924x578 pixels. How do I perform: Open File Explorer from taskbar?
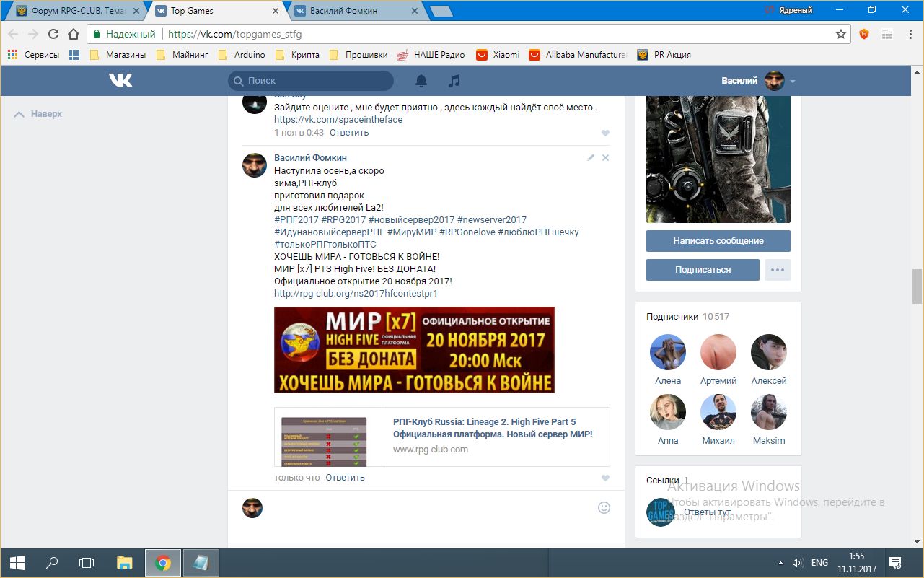125,563
